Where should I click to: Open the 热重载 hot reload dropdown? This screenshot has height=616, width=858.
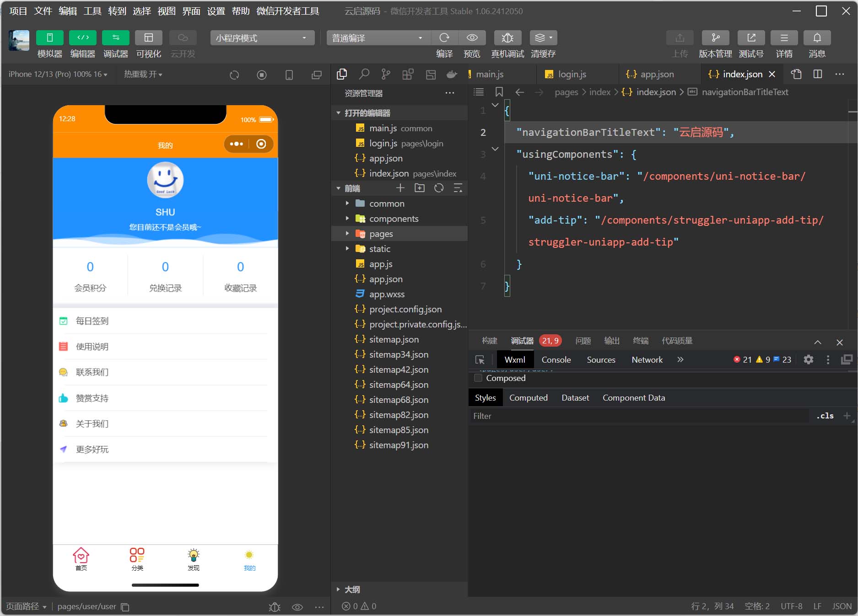click(143, 75)
